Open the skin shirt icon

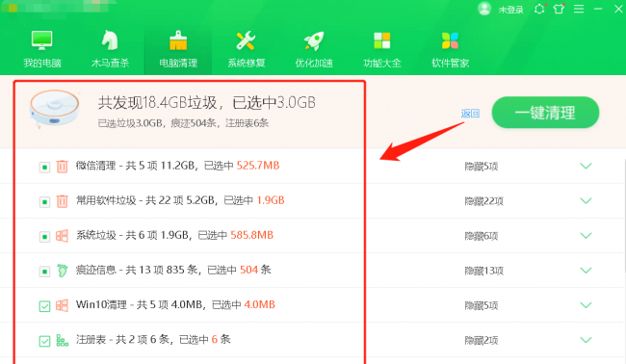tap(559, 9)
